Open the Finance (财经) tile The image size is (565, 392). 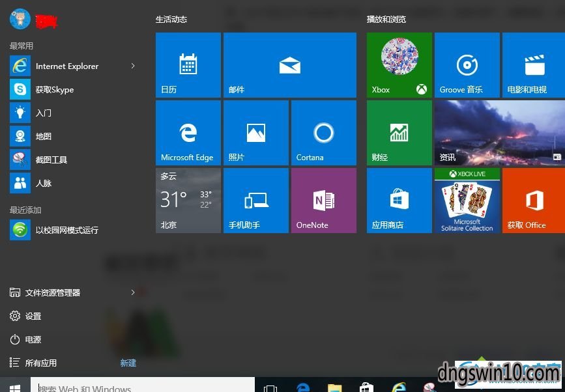(399, 133)
